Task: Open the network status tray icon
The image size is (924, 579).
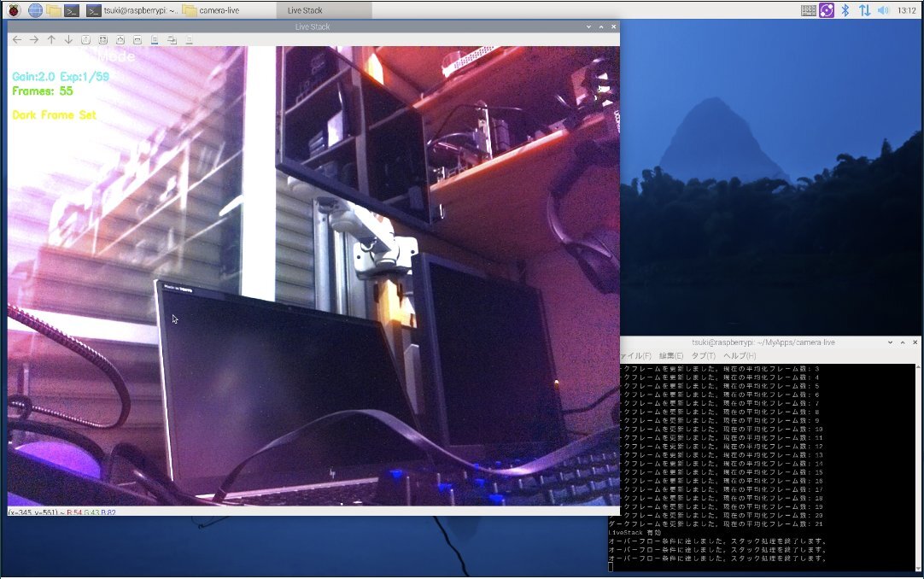Action: 864,10
